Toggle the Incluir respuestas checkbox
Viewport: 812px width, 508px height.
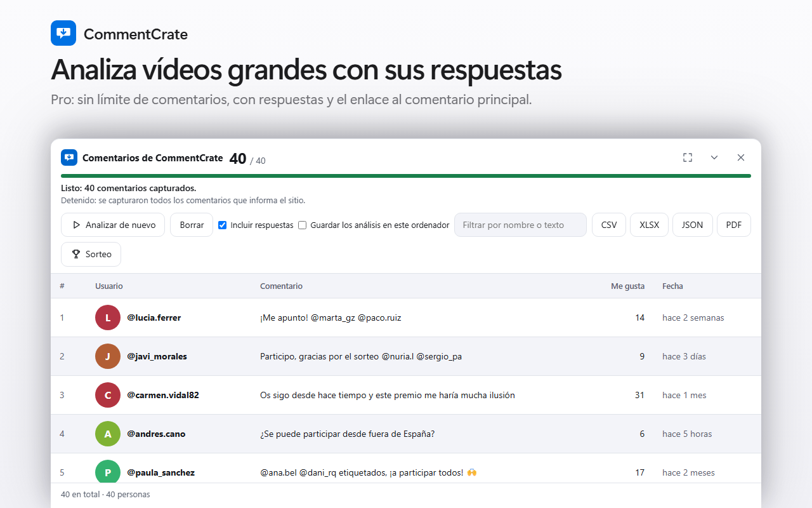coord(223,225)
